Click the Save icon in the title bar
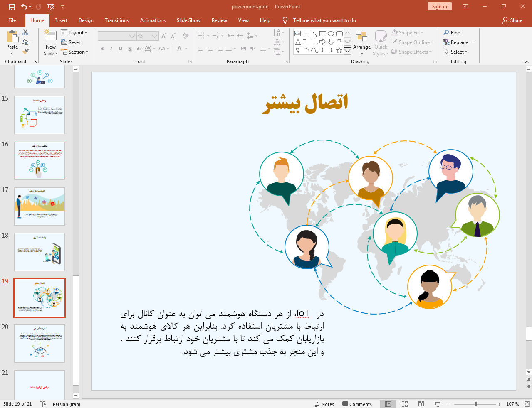The width and height of the screenshot is (532, 408). coord(12,7)
